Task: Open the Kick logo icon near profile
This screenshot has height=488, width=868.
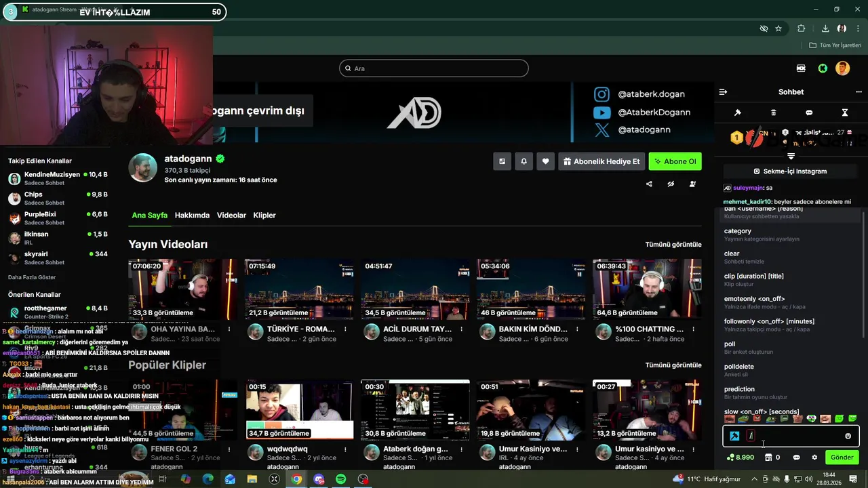Action: 823,68
